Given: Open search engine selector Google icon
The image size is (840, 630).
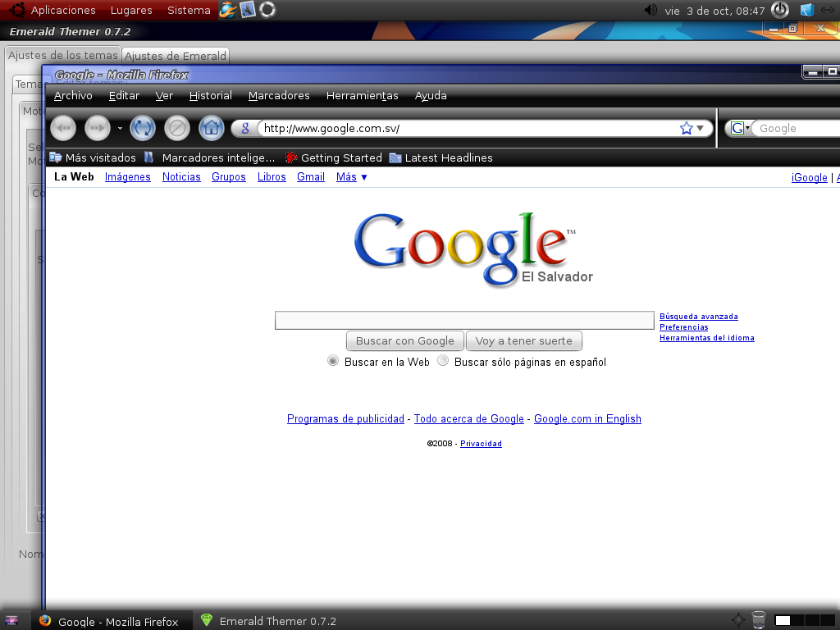Looking at the screenshot, I should pos(739,128).
